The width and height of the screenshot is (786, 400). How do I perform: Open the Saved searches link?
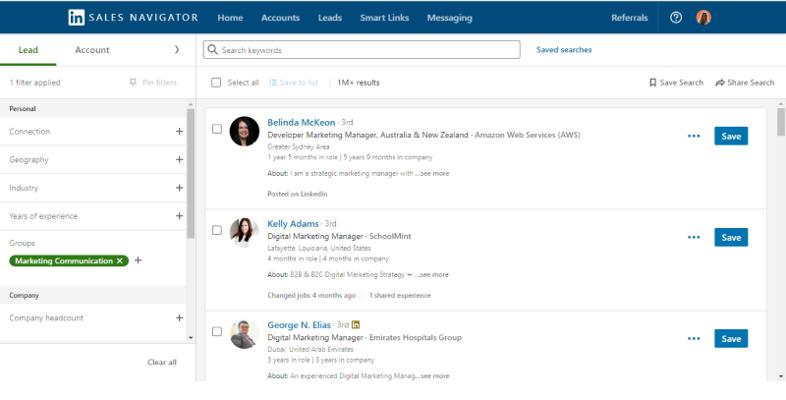tap(564, 50)
